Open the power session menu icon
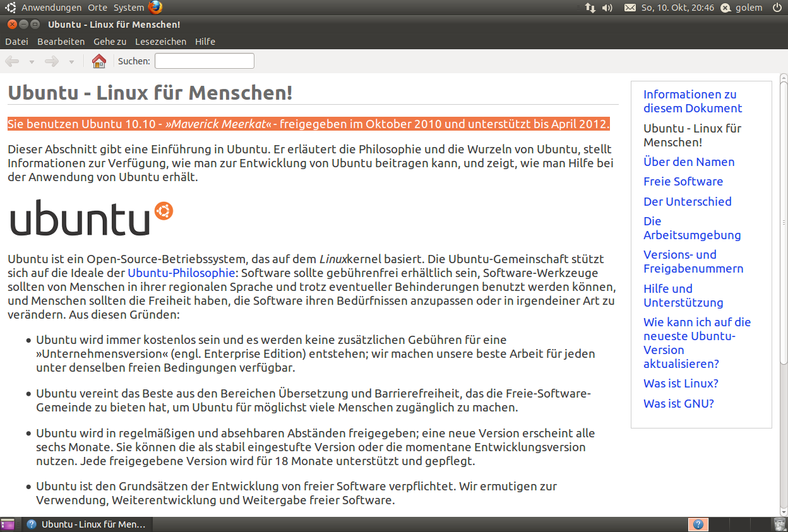This screenshot has width=788, height=532. pyautogui.click(x=777, y=8)
